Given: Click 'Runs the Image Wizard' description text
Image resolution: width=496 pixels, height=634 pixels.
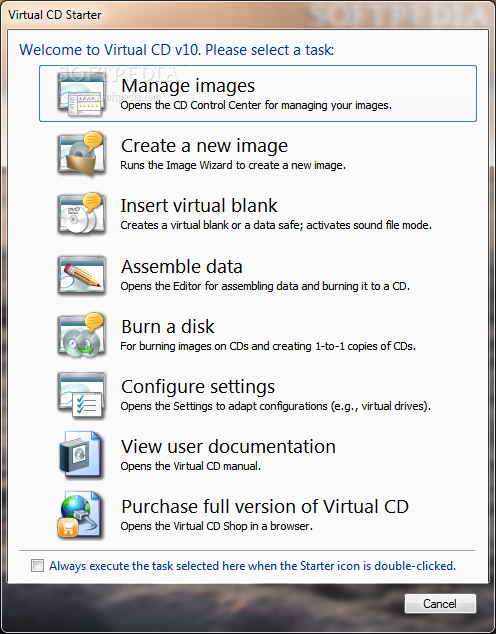Looking at the screenshot, I should [233, 165].
